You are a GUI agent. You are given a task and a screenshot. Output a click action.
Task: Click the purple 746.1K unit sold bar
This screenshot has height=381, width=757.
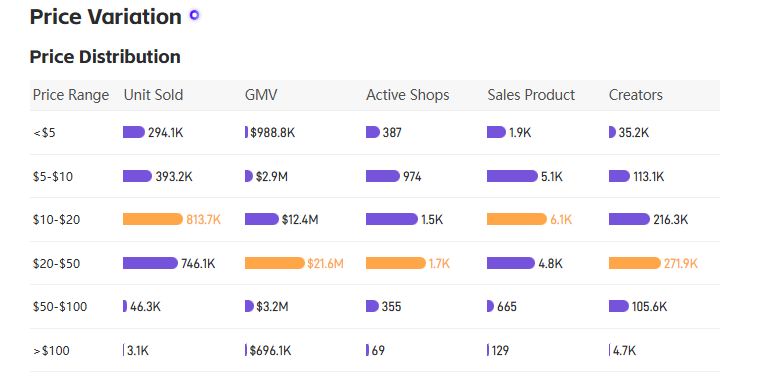[x=151, y=263]
